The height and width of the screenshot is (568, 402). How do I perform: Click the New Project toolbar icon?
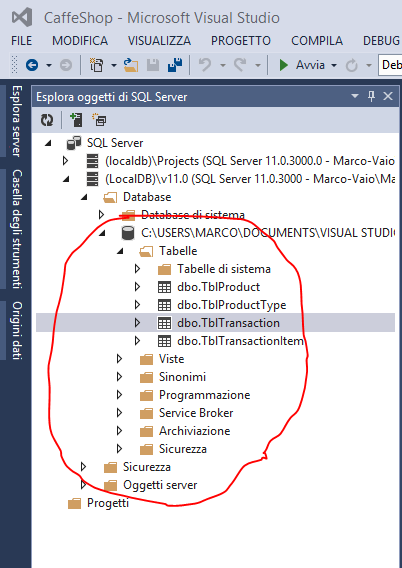click(x=97, y=65)
